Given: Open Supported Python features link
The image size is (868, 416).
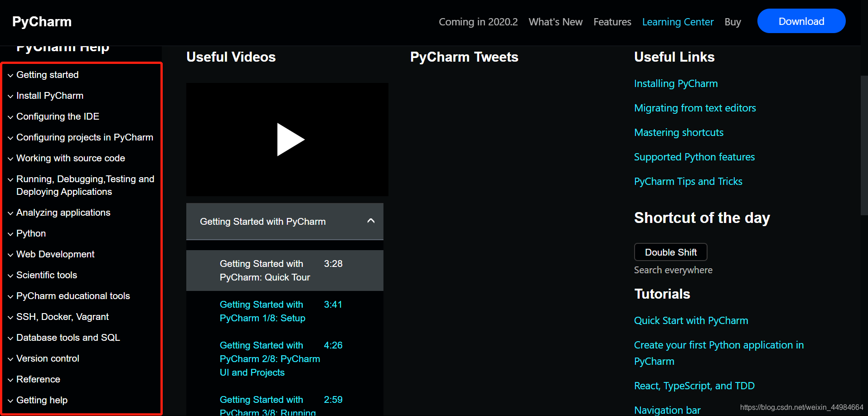Looking at the screenshot, I should [x=694, y=157].
